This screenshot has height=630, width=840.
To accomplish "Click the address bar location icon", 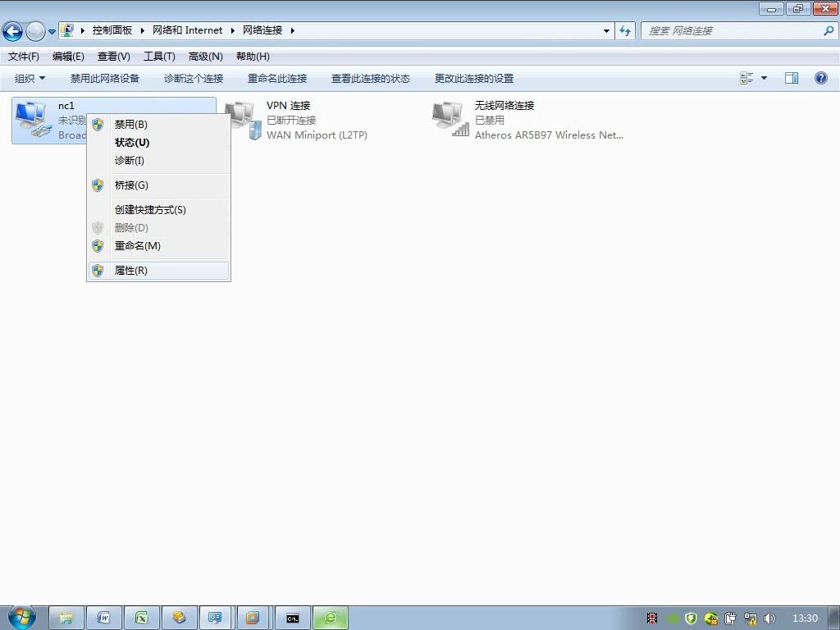I will click(x=67, y=30).
